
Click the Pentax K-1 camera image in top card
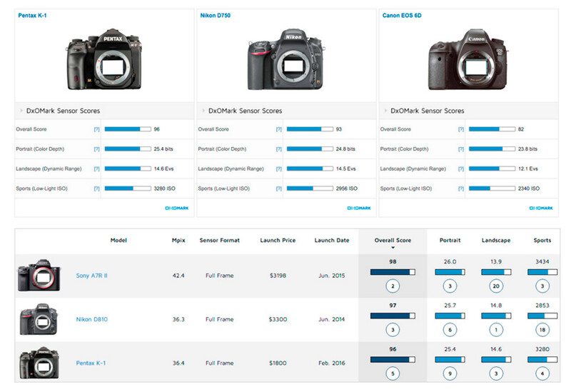point(103,59)
